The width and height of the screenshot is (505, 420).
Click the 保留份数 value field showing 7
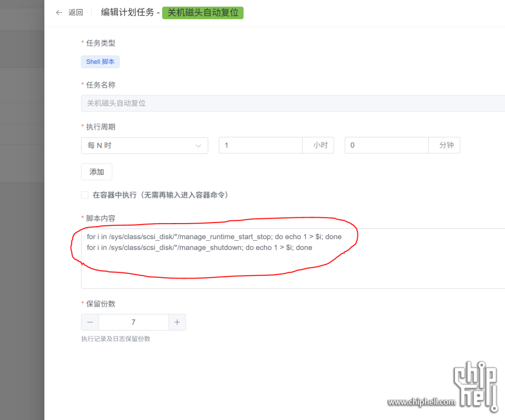pos(134,322)
